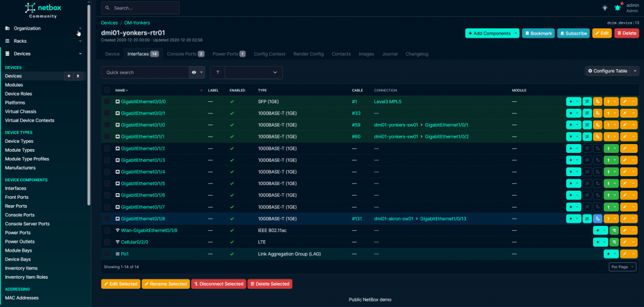
Task: Toggle the select-all checkbox in table header
Action: click(108, 90)
